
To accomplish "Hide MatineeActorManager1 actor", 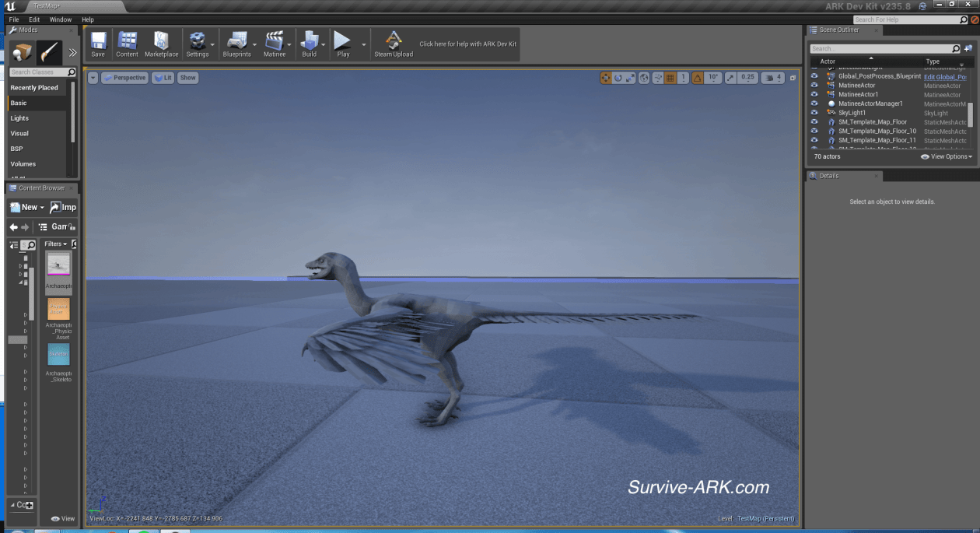I will pos(814,103).
